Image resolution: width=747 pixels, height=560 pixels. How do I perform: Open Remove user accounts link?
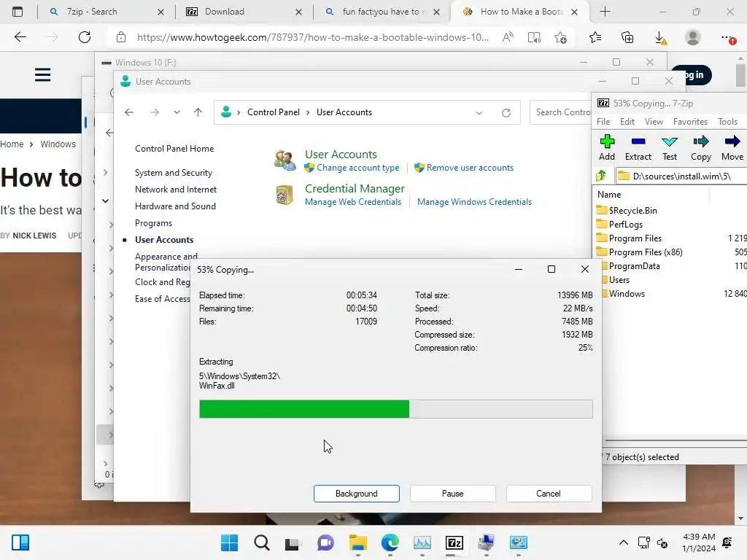(470, 168)
